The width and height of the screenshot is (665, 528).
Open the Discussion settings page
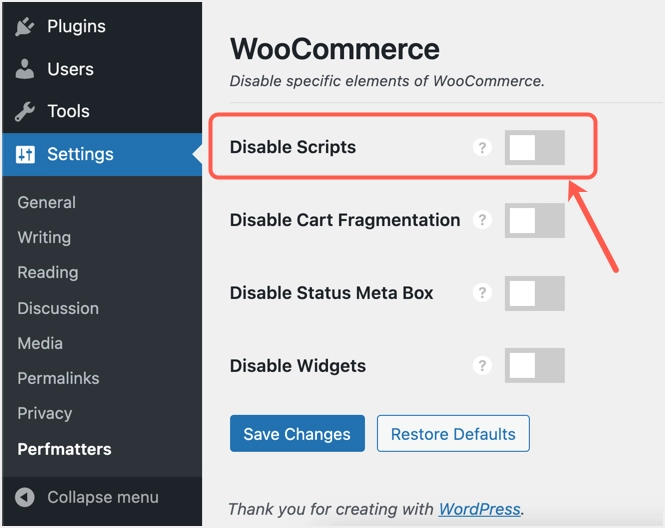pyautogui.click(x=58, y=308)
